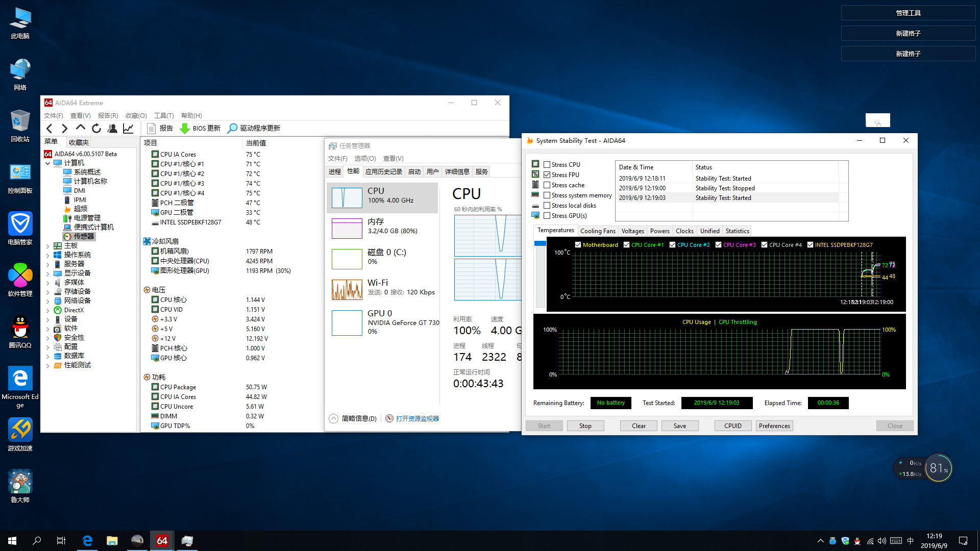Open the 报告 report toolbar button

(160, 128)
